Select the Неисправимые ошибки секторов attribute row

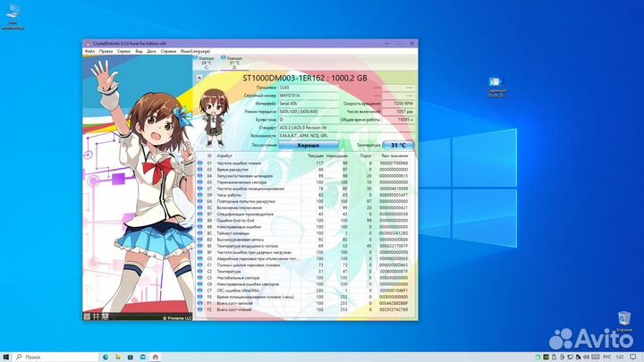coord(303,284)
